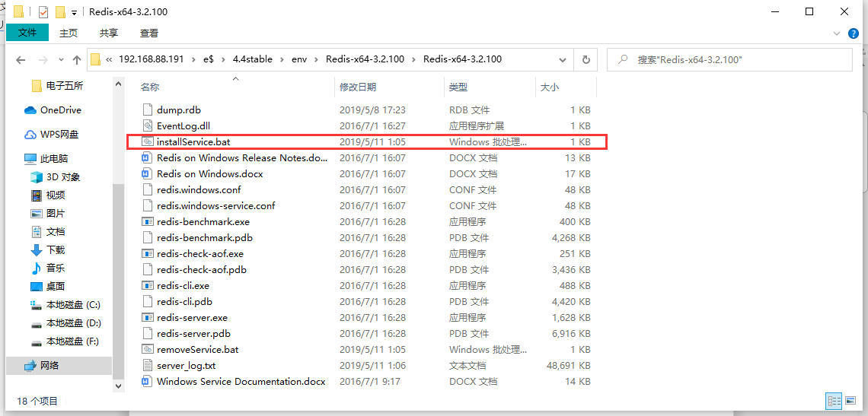Screen dimensions: 868x416
Task: Select the server_log.txt file icon
Action: coord(147,366)
